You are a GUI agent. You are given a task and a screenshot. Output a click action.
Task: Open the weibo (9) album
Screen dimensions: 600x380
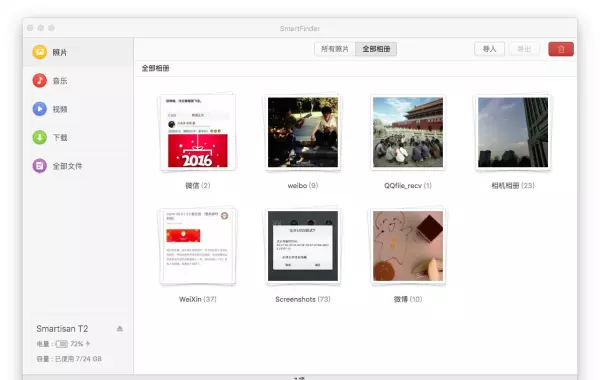click(303, 132)
